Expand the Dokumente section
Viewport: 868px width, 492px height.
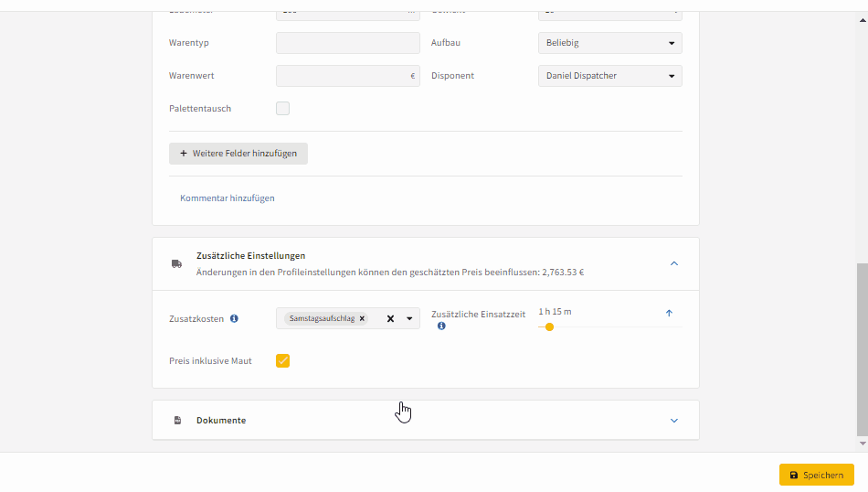pyautogui.click(x=674, y=421)
